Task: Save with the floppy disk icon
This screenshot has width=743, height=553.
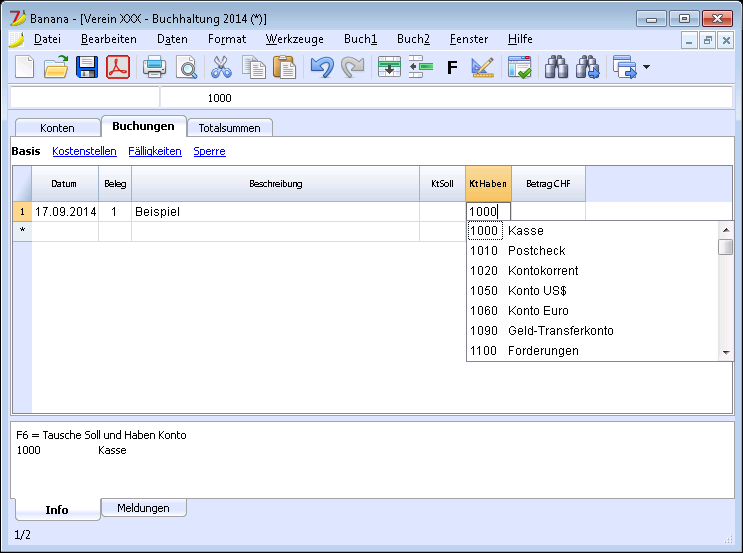Action: click(x=87, y=67)
